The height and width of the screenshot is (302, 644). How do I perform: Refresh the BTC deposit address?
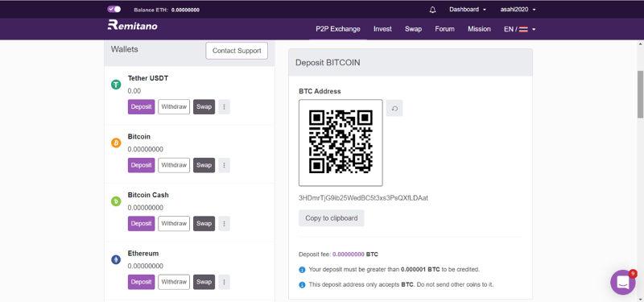(x=394, y=108)
